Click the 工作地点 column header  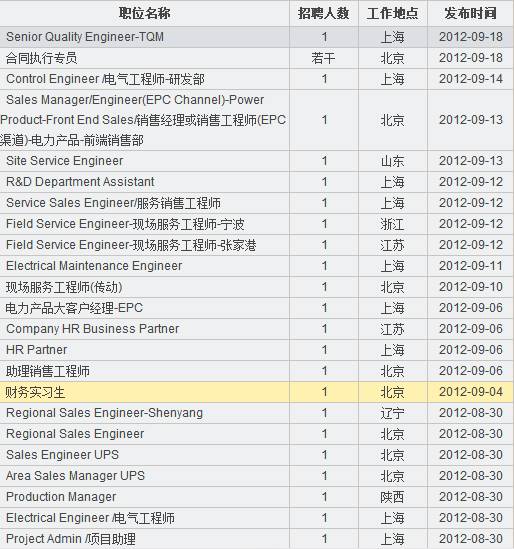393,13
